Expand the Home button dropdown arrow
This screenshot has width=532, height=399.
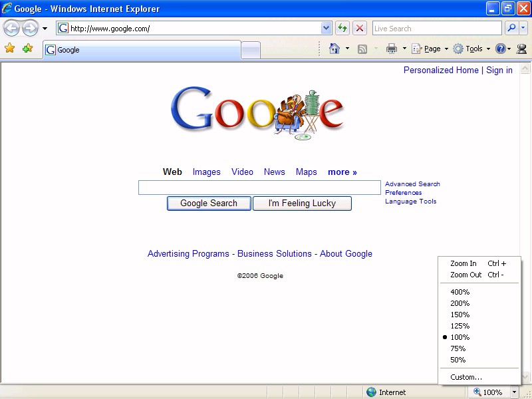coord(347,49)
